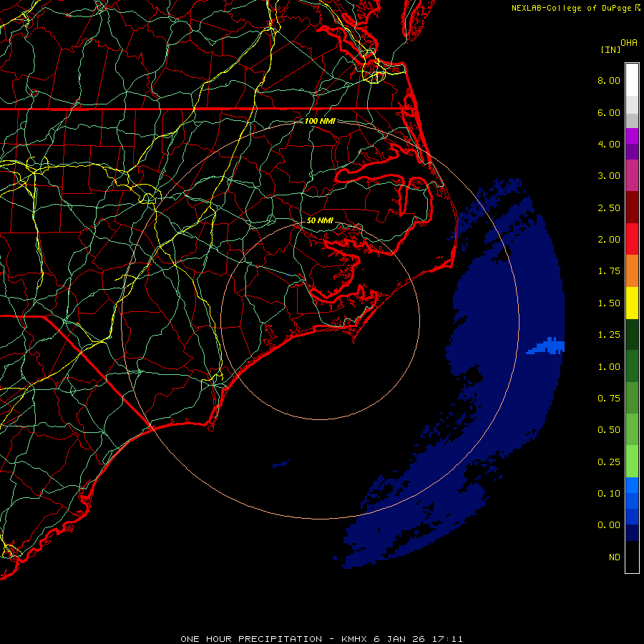The width and height of the screenshot is (644, 644).
Task: Click the white swatch in the color scale
Action: click(632, 79)
